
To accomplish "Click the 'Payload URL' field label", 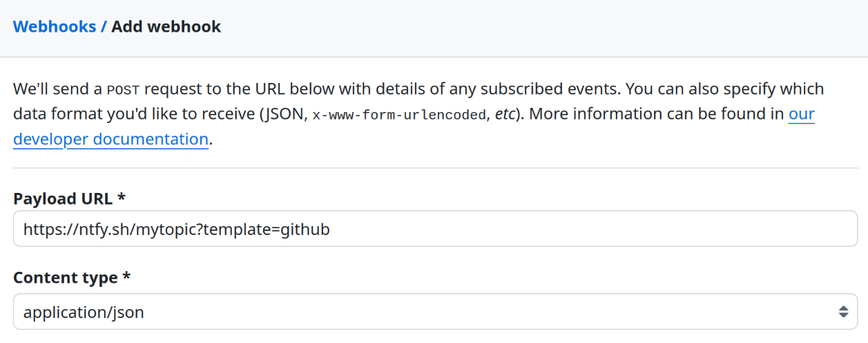I will [x=63, y=199].
